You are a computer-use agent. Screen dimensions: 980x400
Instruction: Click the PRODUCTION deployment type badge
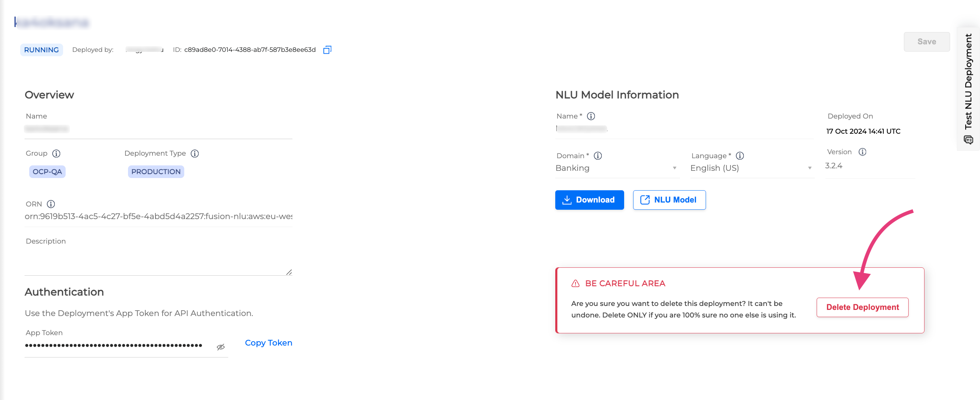(156, 171)
